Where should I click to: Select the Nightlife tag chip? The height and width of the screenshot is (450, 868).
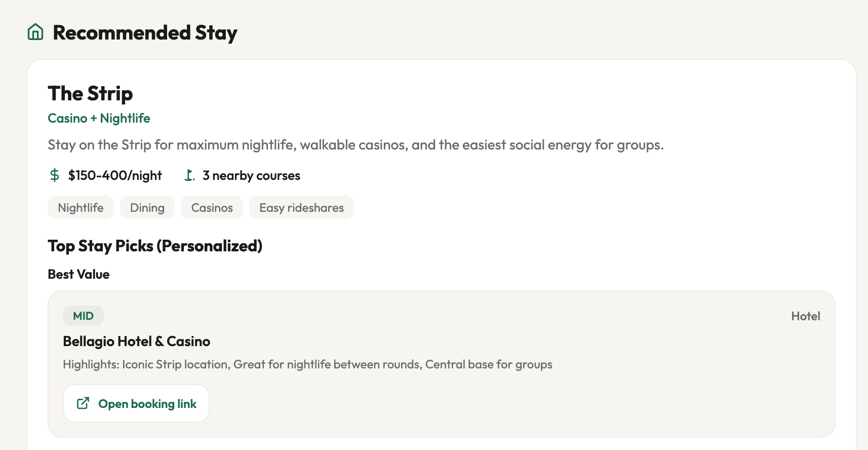(81, 208)
